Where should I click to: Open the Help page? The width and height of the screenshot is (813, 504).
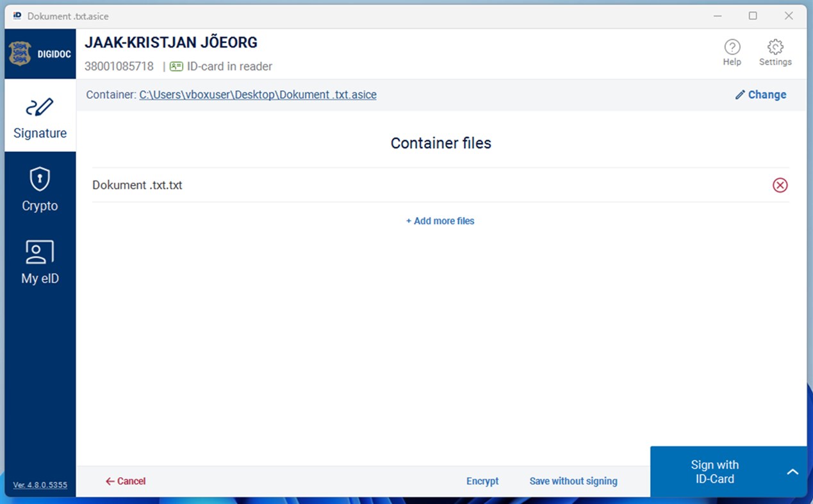[x=732, y=53]
